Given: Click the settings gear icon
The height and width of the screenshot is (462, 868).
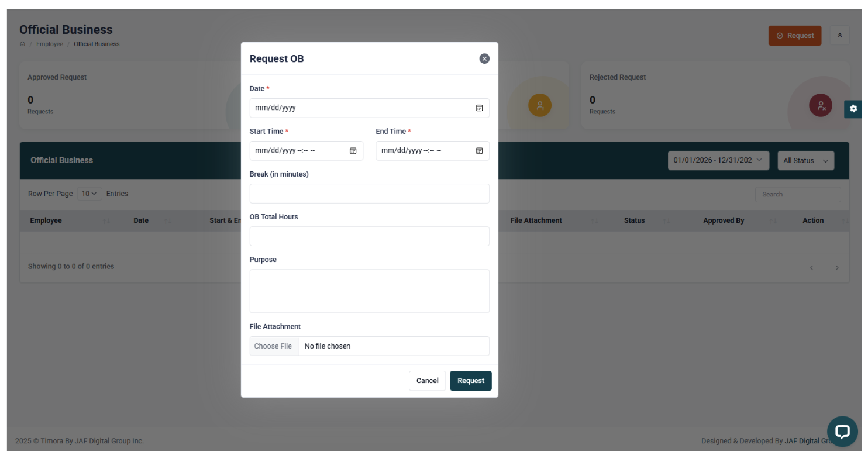Looking at the screenshot, I should (x=853, y=109).
